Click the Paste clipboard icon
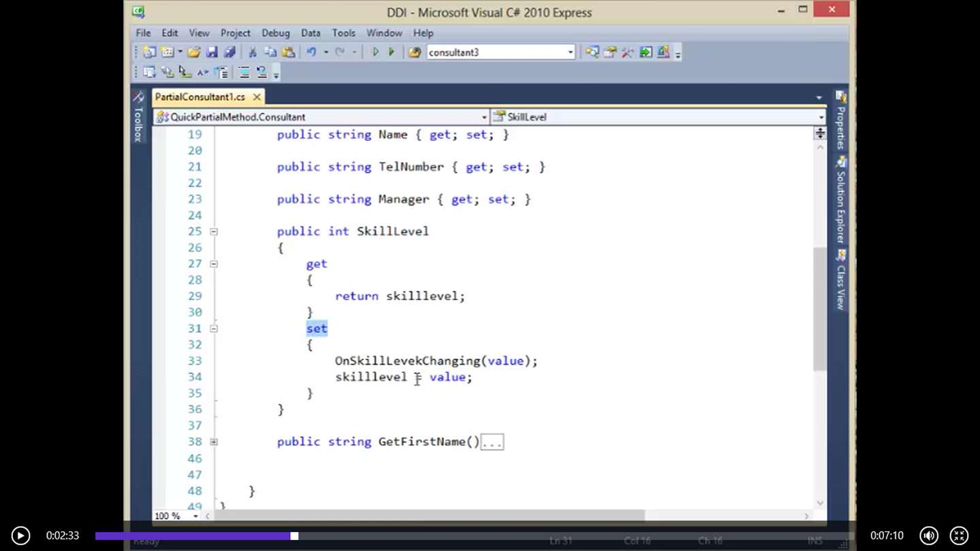Viewport: 980px width, 551px height. (x=289, y=52)
